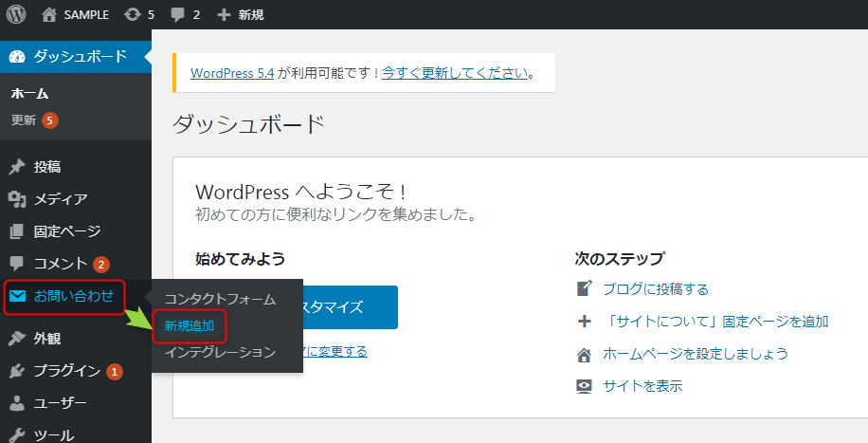Open 更新 in the dashboard submenu

pos(24,120)
